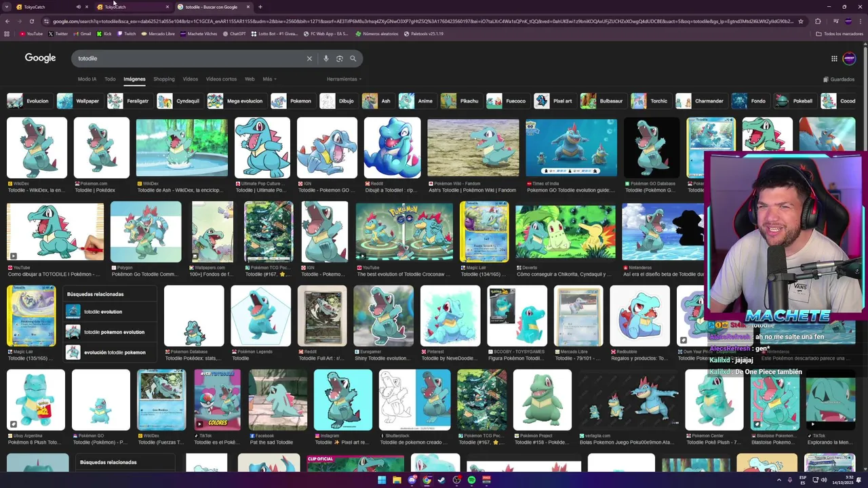Open the Herramientas tools dropdown

344,79
